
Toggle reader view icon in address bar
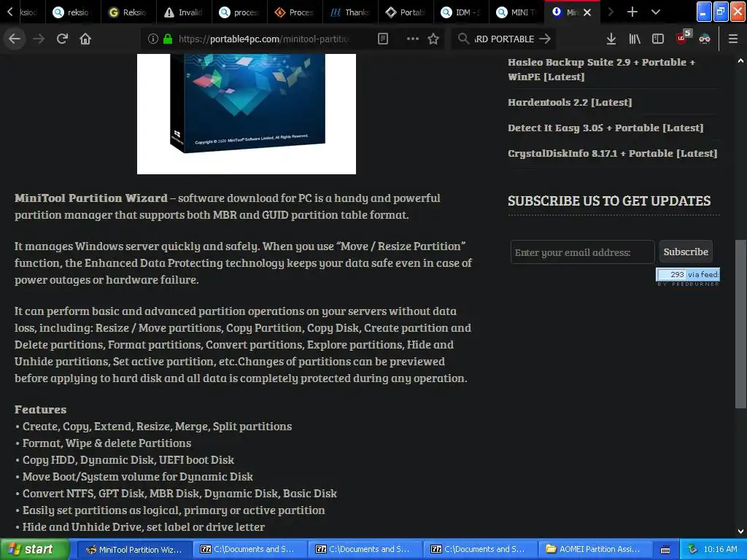(383, 39)
